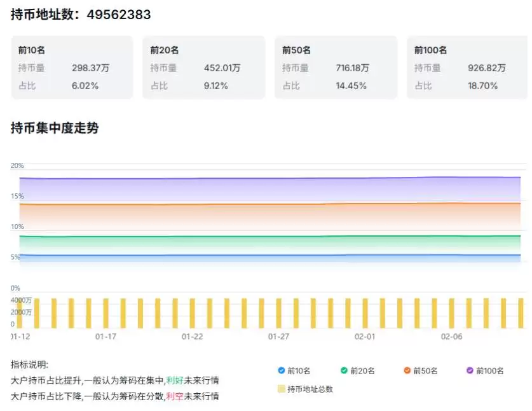Viewport: 532px width, 411px height.
Task: Click the yellow color swatch before 持币地址总数
Action: [x=280, y=389]
